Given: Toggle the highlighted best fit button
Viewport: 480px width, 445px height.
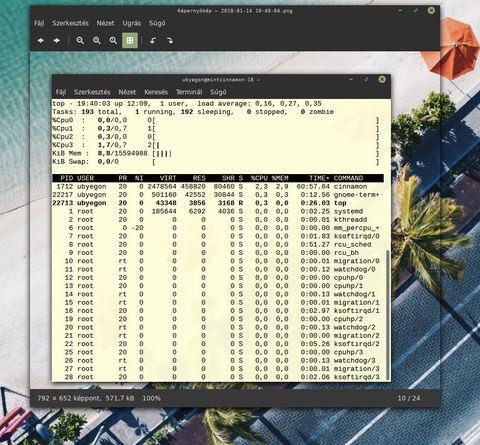Looking at the screenshot, I should (130, 41).
